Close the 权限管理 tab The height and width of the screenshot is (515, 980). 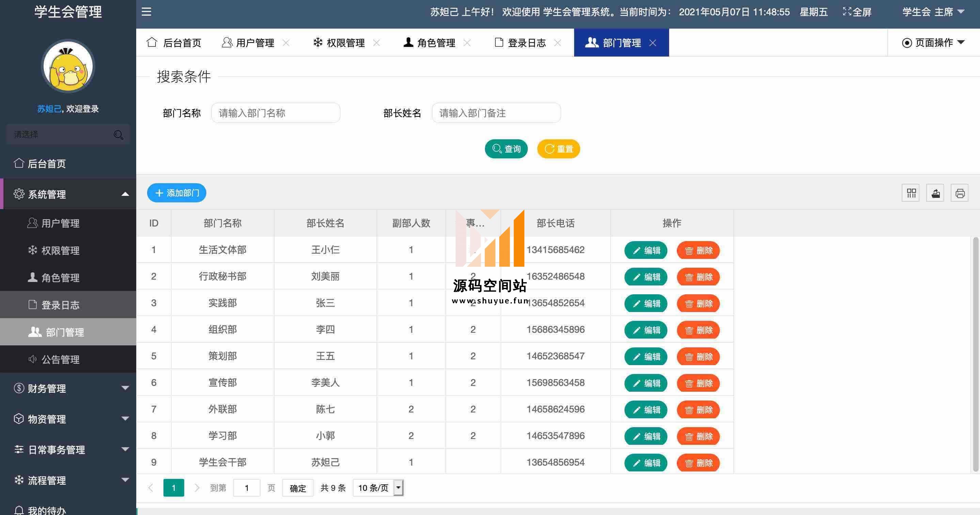coord(377,43)
